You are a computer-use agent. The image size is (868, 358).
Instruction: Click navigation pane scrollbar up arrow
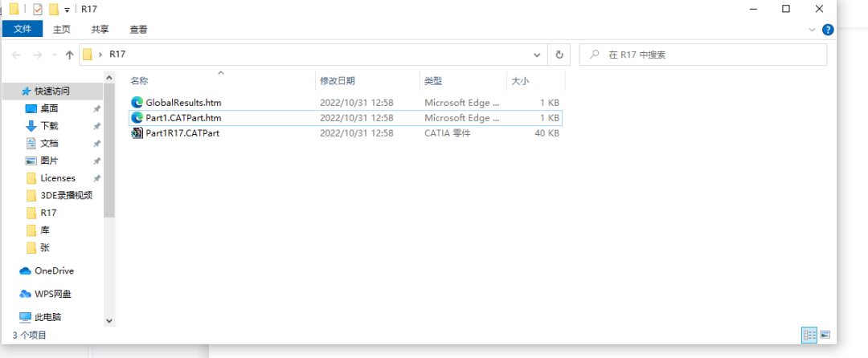pyautogui.click(x=109, y=78)
